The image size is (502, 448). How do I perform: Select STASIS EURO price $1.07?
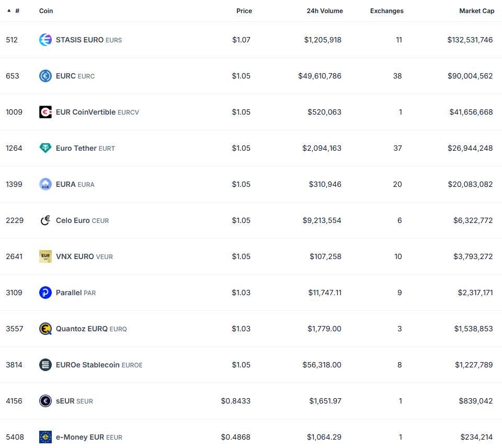(x=241, y=40)
